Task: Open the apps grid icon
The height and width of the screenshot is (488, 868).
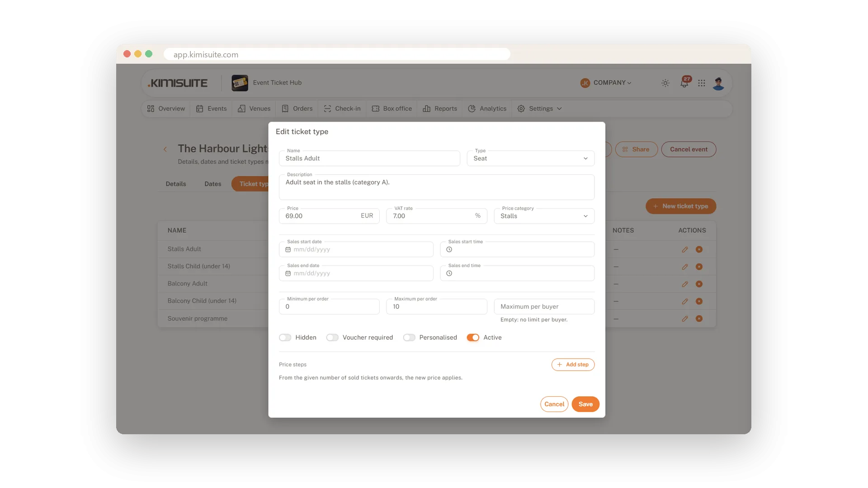Action: coord(702,83)
